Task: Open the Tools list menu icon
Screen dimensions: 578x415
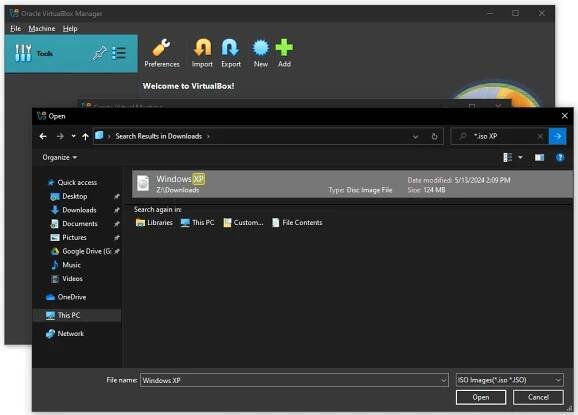Action: click(119, 53)
